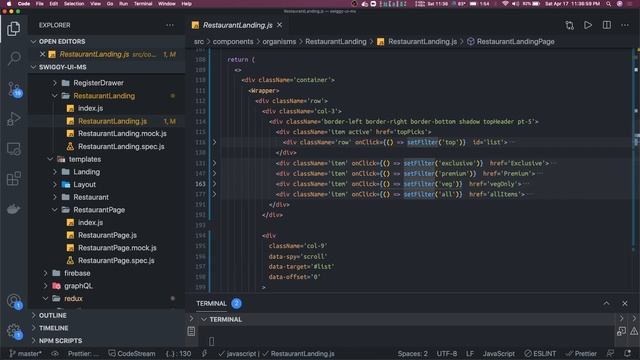The width and height of the screenshot is (640, 360).
Task: Open RestaurantPage.js file
Action: [107, 235]
